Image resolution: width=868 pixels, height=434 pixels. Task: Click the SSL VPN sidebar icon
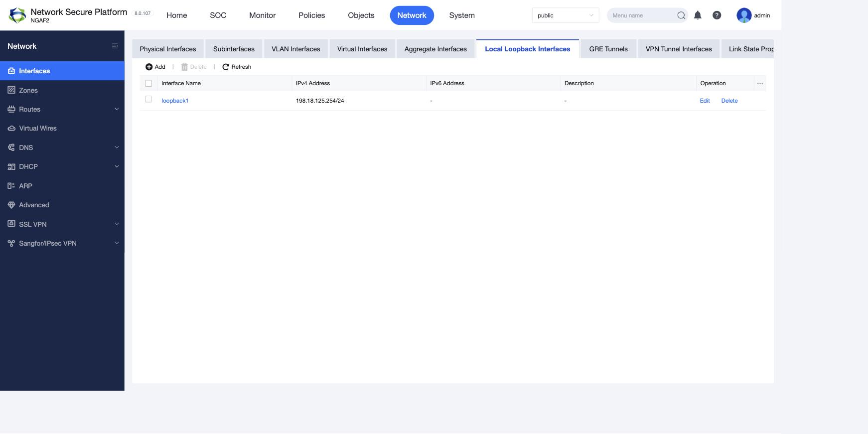tap(11, 224)
